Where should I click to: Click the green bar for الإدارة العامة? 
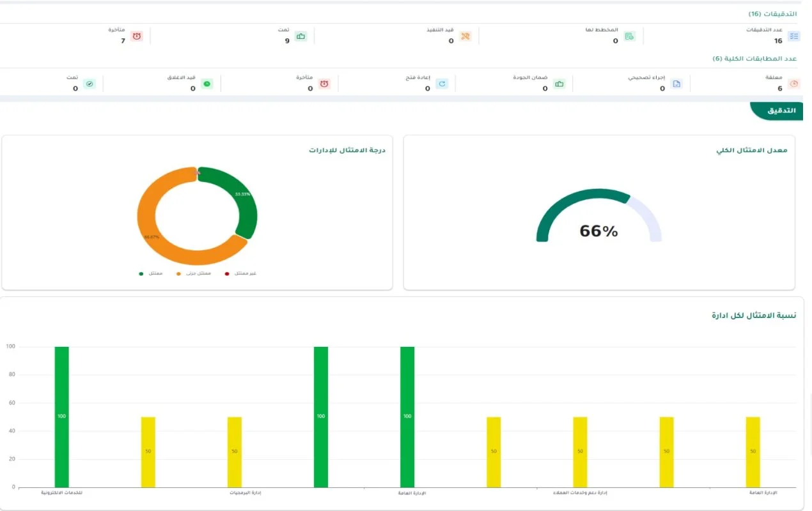(407, 415)
